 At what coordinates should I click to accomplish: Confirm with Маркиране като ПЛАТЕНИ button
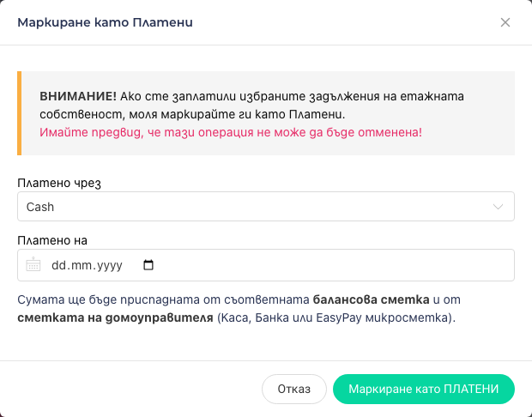tap(423, 389)
